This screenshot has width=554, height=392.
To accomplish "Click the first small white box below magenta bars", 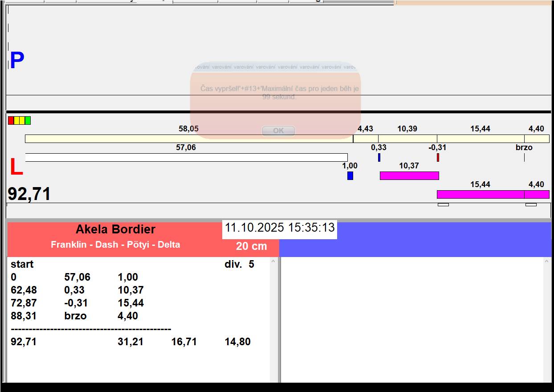I will click(x=443, y=204).
